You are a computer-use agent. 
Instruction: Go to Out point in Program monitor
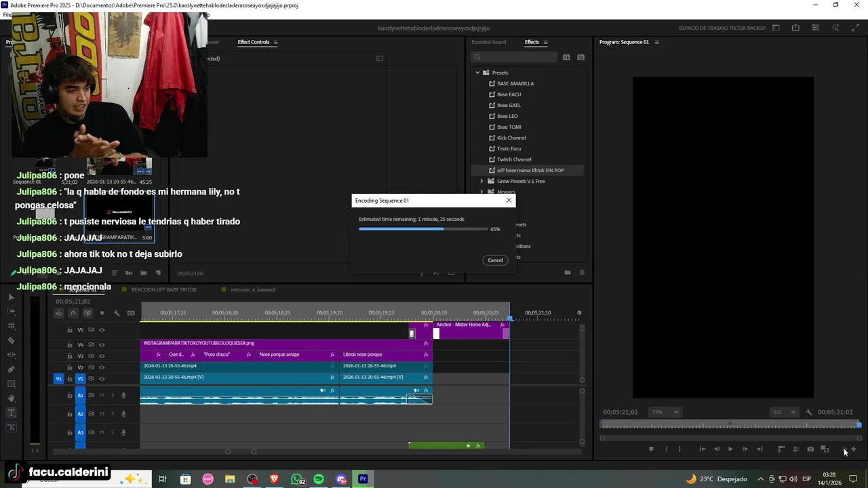tap(759, 449)
